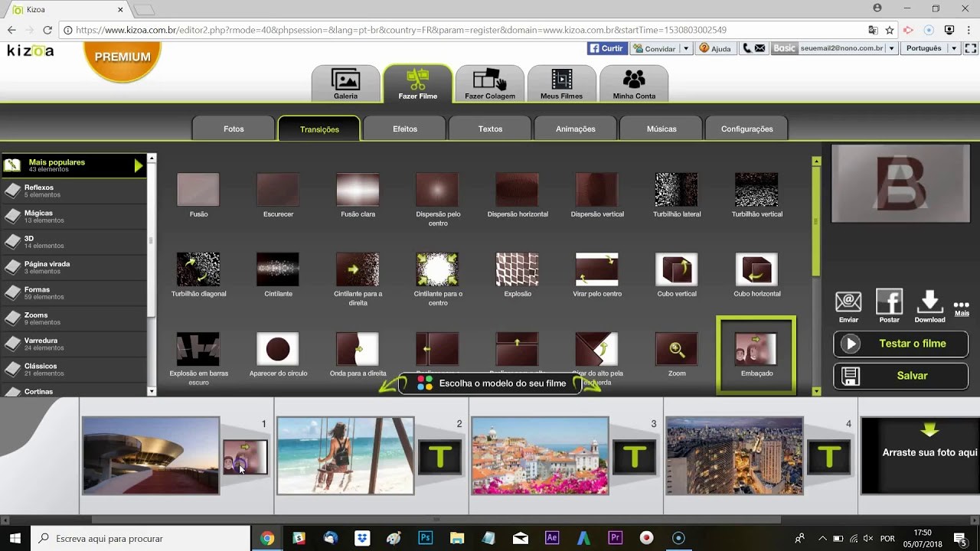
Task: Click the Enviar email icon
Action: 848,302
